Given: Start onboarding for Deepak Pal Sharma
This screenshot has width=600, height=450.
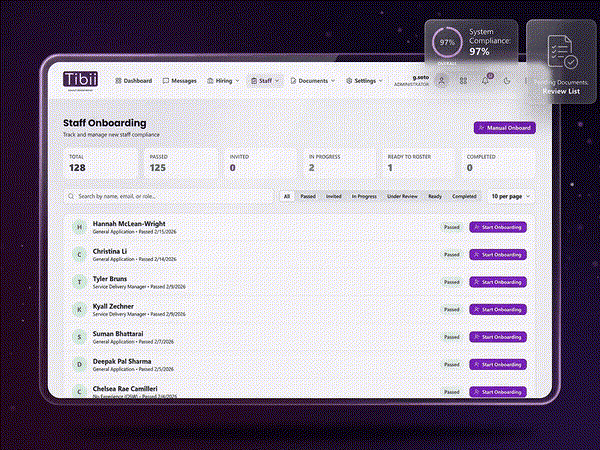Looking at the screenshot, I should pyautogui.click(x=498, y=365).
